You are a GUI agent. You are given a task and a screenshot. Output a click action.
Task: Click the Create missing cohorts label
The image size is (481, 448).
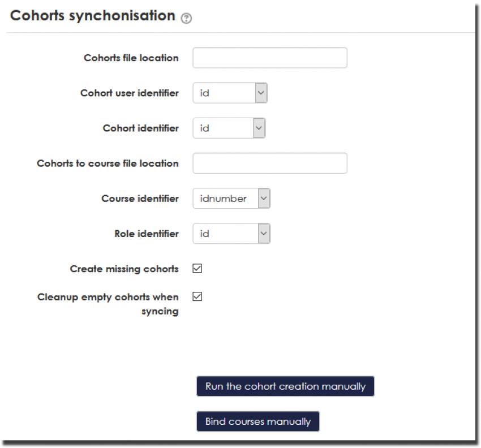(x=124, y=269)
